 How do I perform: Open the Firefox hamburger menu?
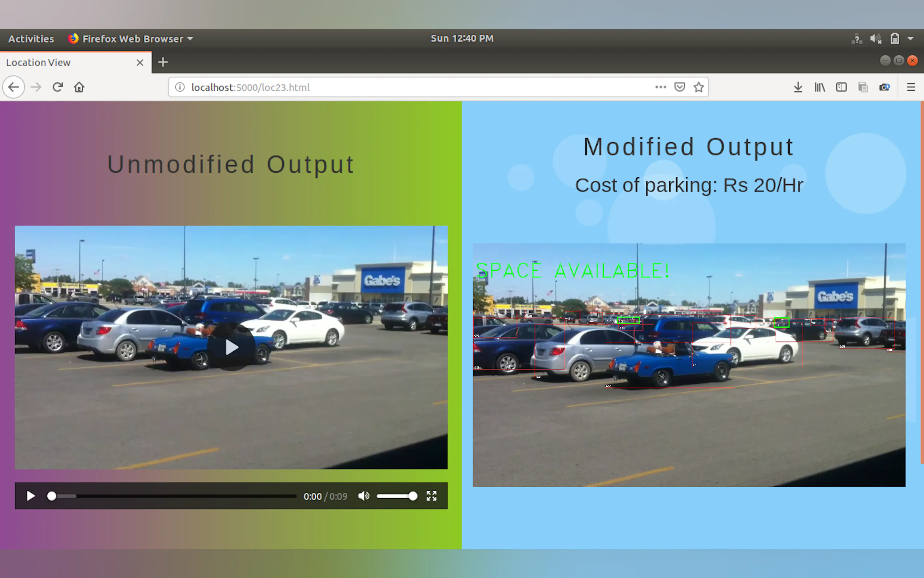tap(911, 87)
